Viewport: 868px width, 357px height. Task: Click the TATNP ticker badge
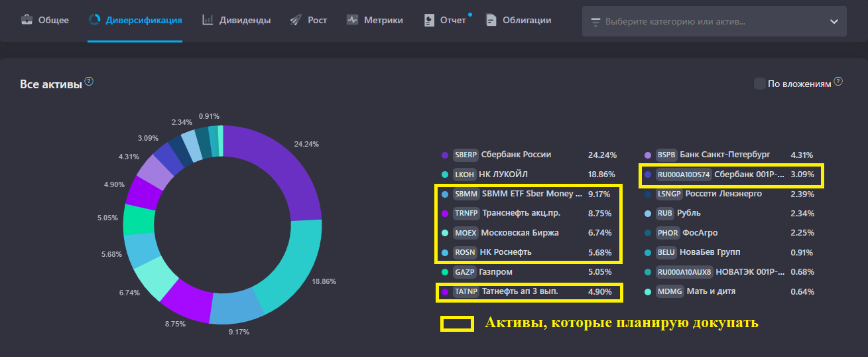(x=466, y=291)
